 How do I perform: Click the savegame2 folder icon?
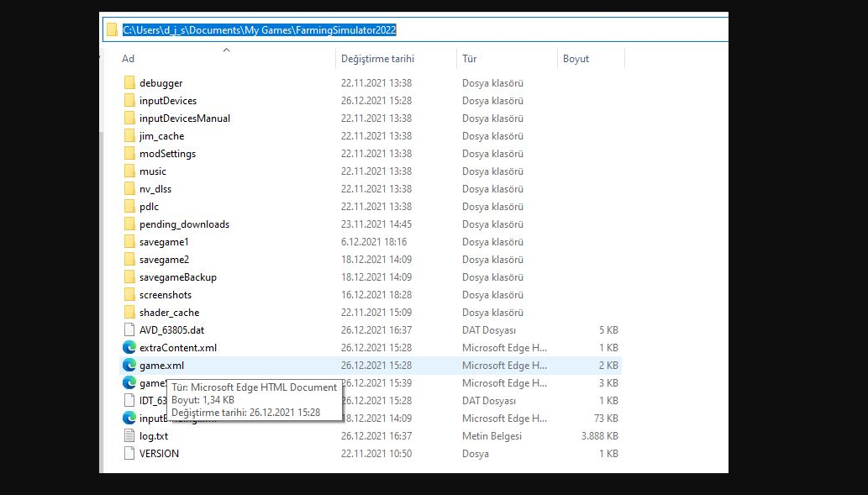click(x=129, y=260)
